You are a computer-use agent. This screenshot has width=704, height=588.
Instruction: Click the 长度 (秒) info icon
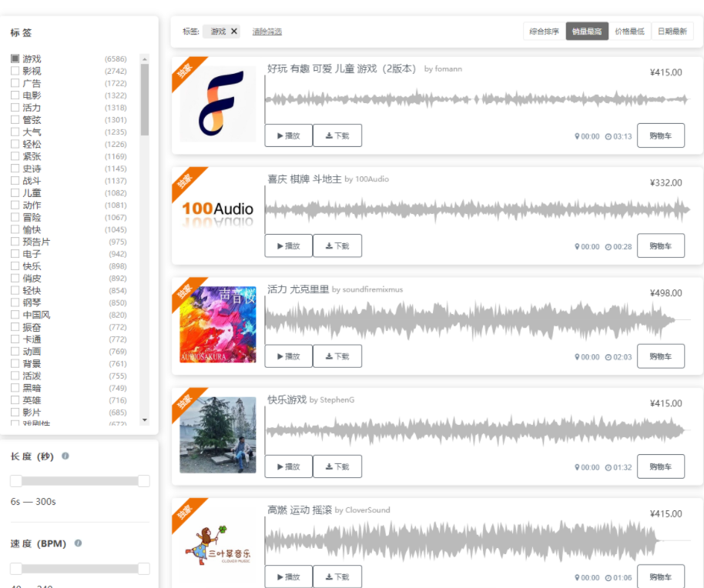pos(65,456)
